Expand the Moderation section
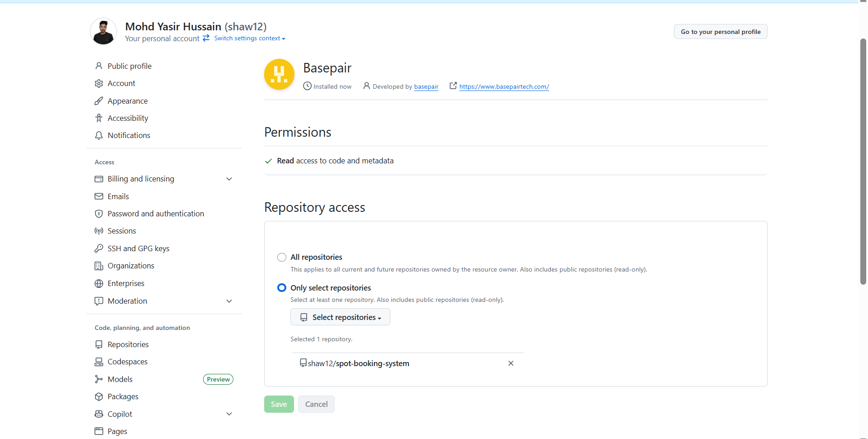This screenshot has height=439, width=868. click(x=229, y=301)
